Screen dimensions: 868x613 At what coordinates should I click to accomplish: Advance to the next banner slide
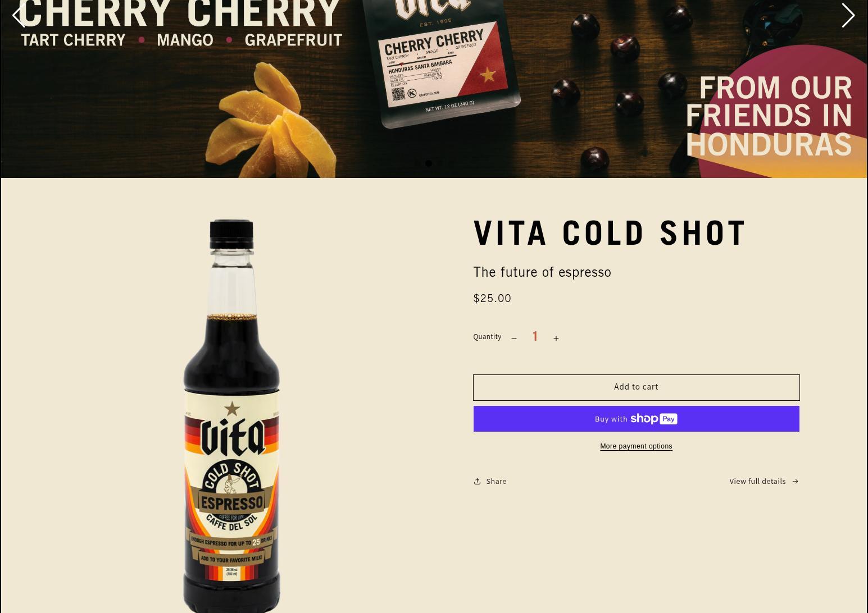click(x=848, y=15)
